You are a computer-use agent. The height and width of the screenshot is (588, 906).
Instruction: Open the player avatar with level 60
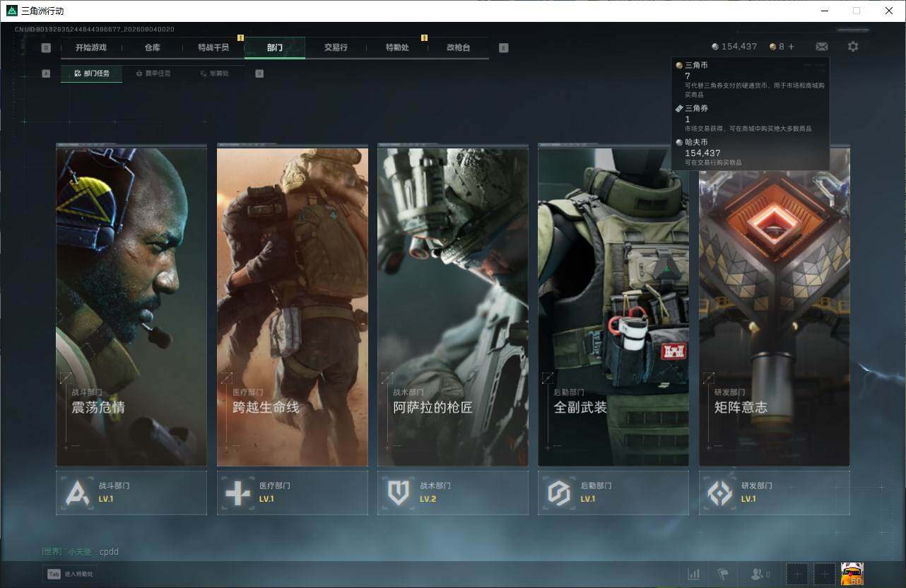852,574
